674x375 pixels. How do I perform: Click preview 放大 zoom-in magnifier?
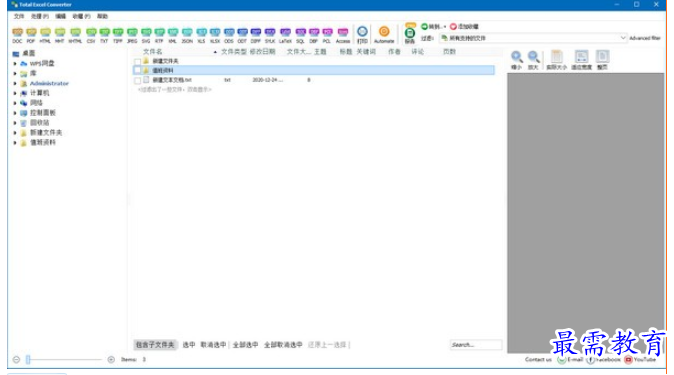533,60
